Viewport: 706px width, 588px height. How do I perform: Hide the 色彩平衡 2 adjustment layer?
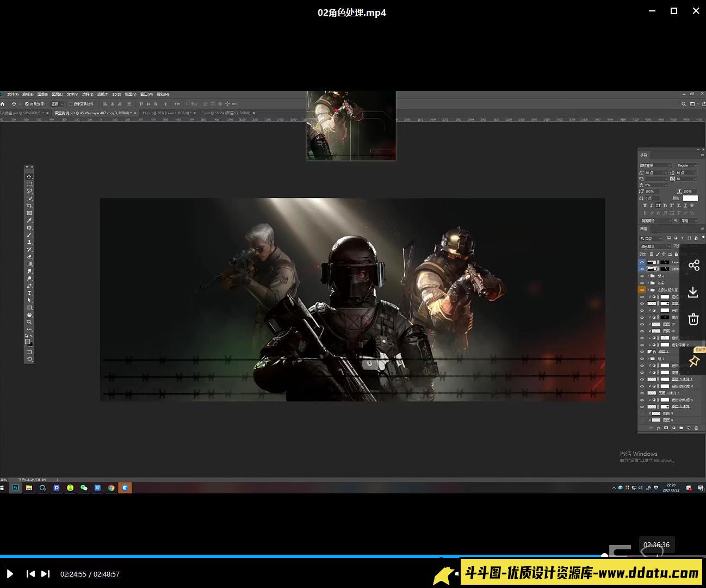coord(642,345)
